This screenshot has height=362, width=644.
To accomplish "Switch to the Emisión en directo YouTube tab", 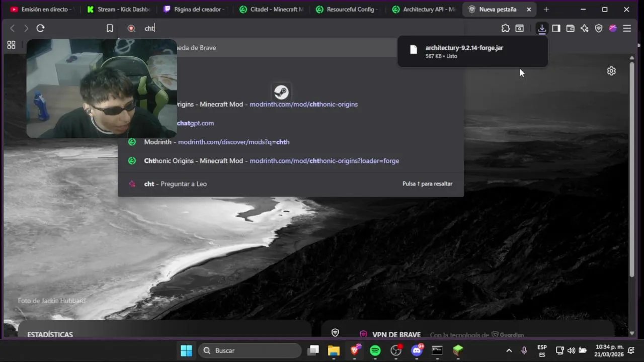I will (42, 9).
